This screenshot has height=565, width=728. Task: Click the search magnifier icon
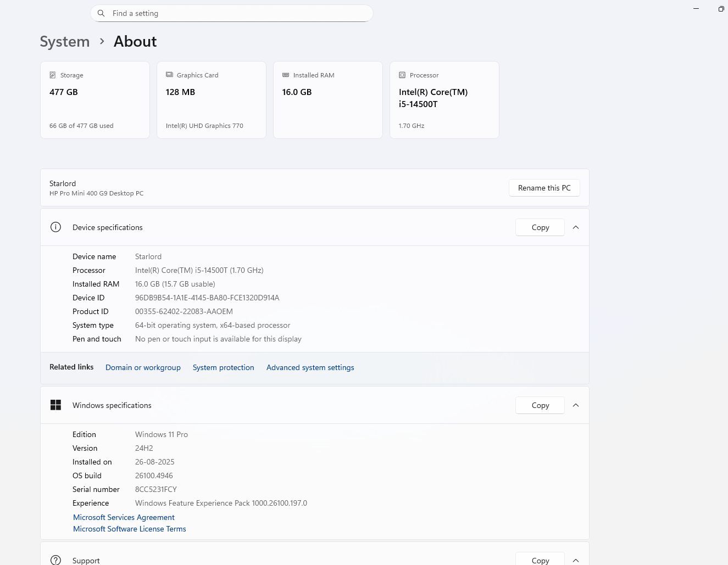click(x=101, y=13)
